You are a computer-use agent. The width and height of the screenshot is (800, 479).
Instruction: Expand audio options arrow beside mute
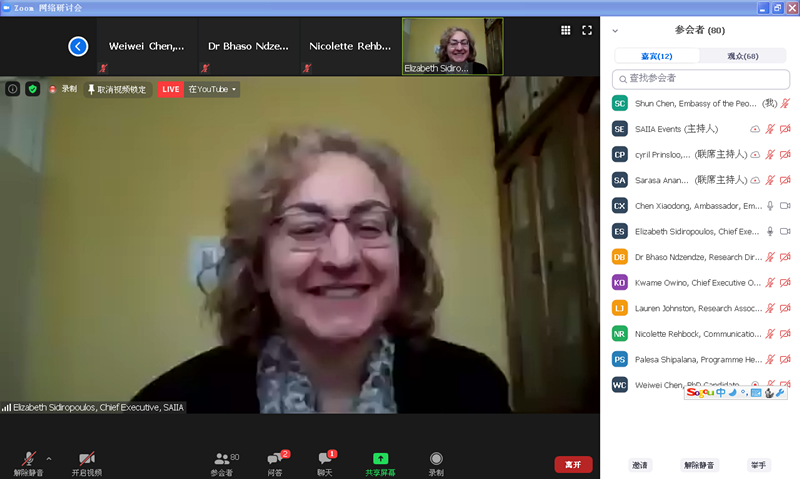[x=49, y=459]
